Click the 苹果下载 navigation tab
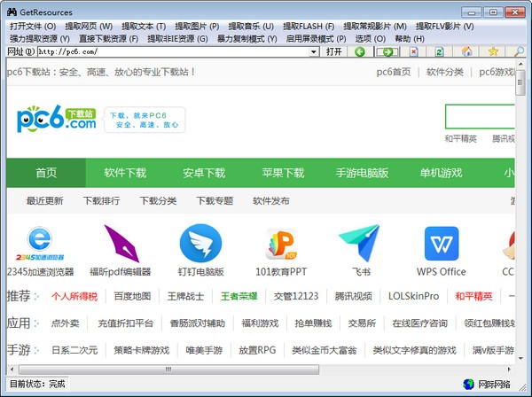532x397 pixels. pos(283,173)
